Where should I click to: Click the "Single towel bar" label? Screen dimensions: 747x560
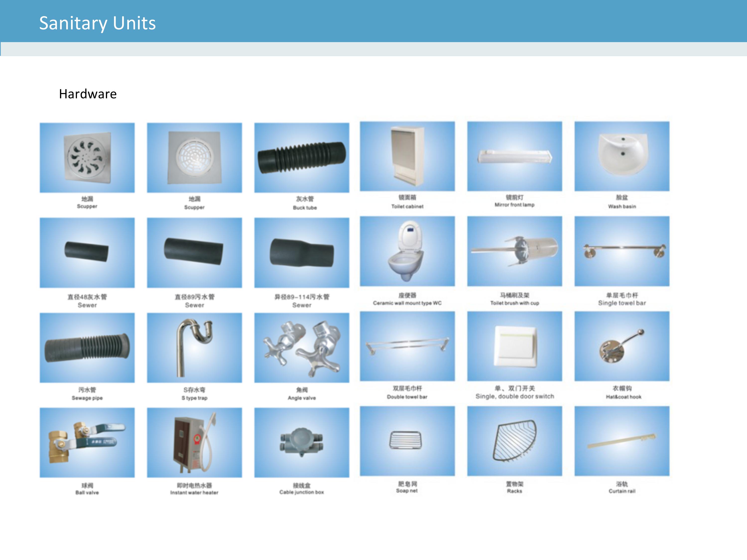click(x=622, y=303)
